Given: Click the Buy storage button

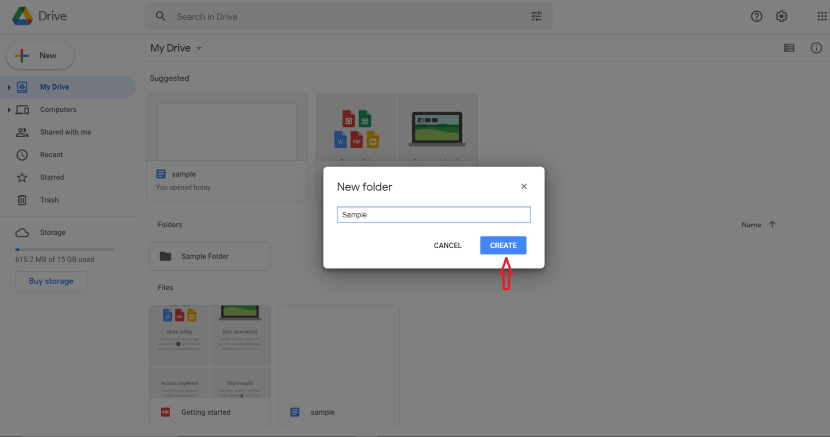Looking at the screenshot, I should click(51, 281).
